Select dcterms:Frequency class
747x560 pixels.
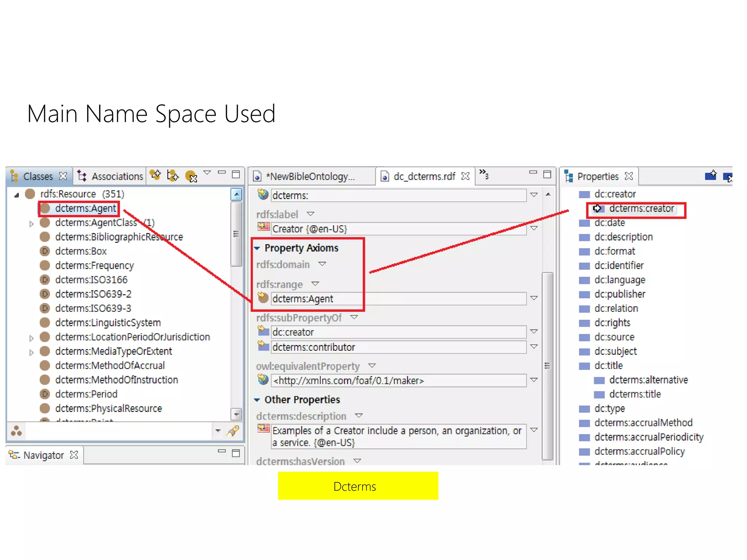coord(94,265)
